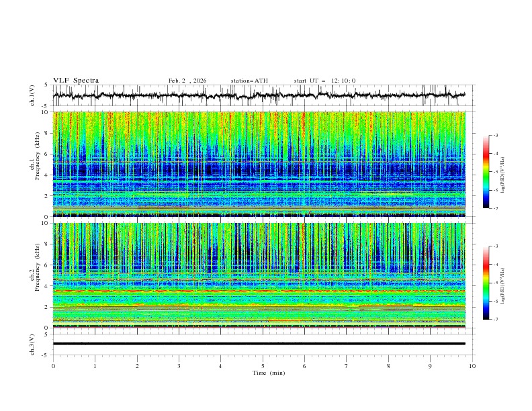
Task: Click time axis tick label "1"
Action: [95, 366]
